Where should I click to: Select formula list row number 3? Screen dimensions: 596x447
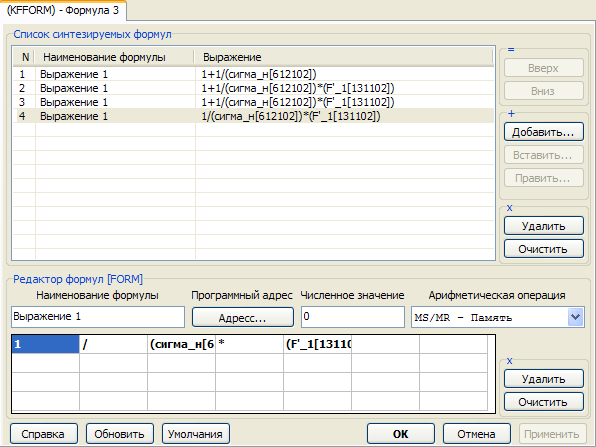[254, 102]
